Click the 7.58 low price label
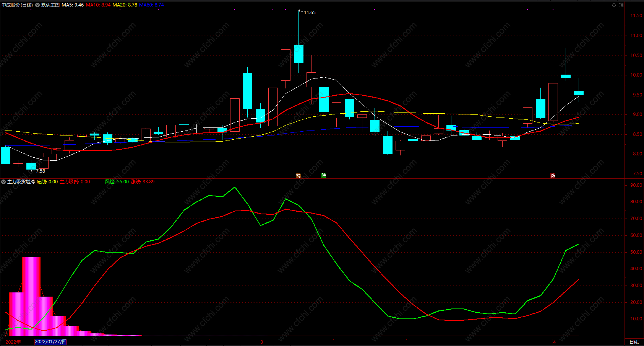 tap(41, 171)
